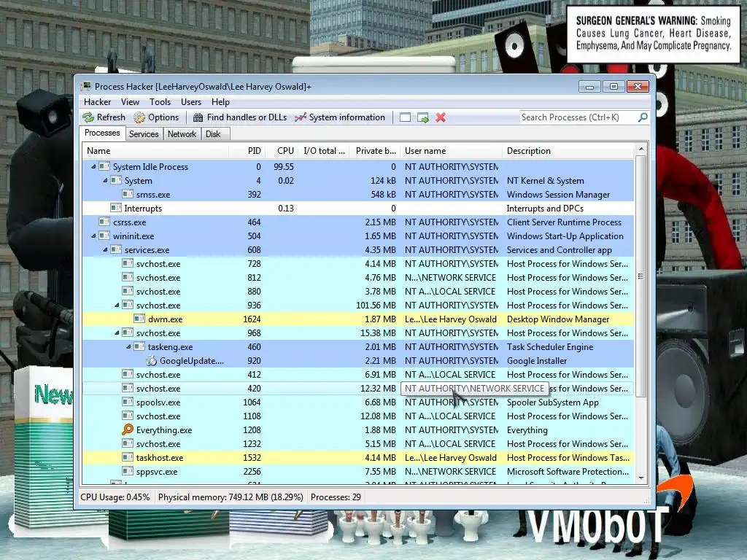Click the Google Installer description cell
Image resolution: width=747 pixels, height=560 pixels.
tap(537, 360)
